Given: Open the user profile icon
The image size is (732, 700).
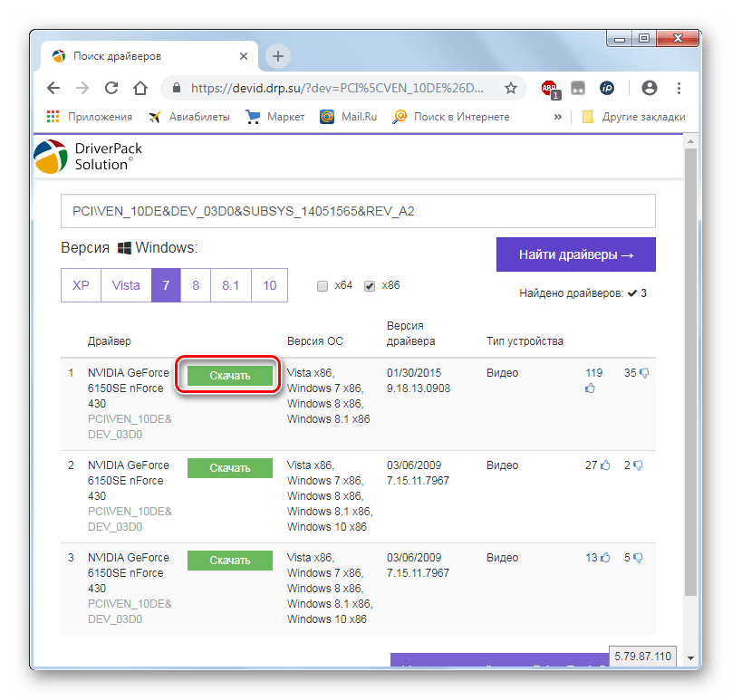Looking at the screenshot, I should point(650,88).
